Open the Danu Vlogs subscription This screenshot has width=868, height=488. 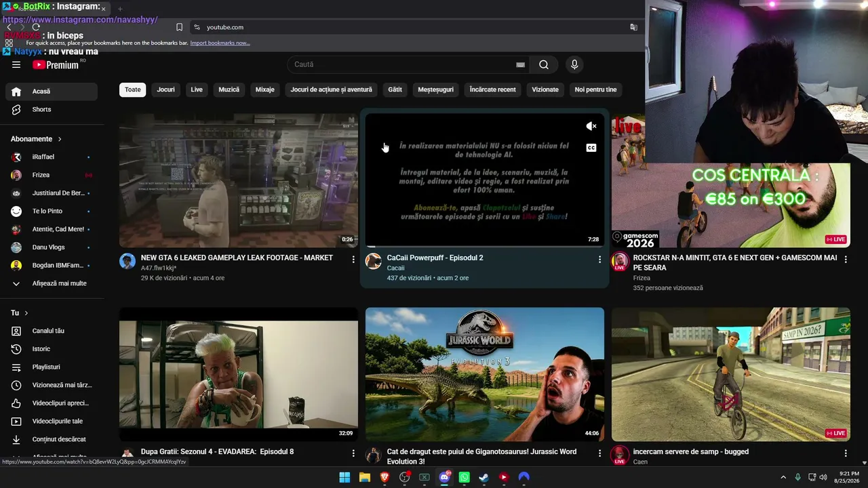coord(51,247)
